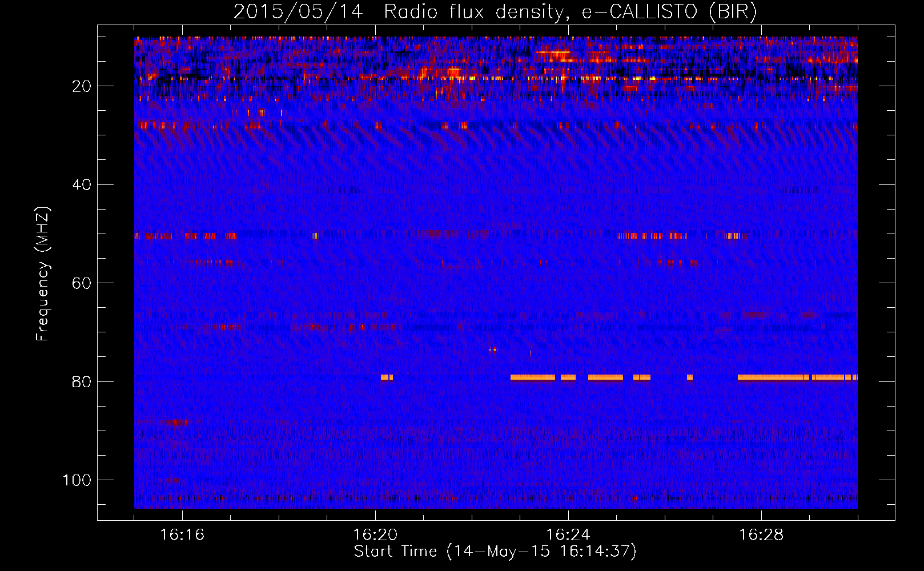Click the "40" frequency tick label
Screen dimensions: 924x571
point(82,185)
